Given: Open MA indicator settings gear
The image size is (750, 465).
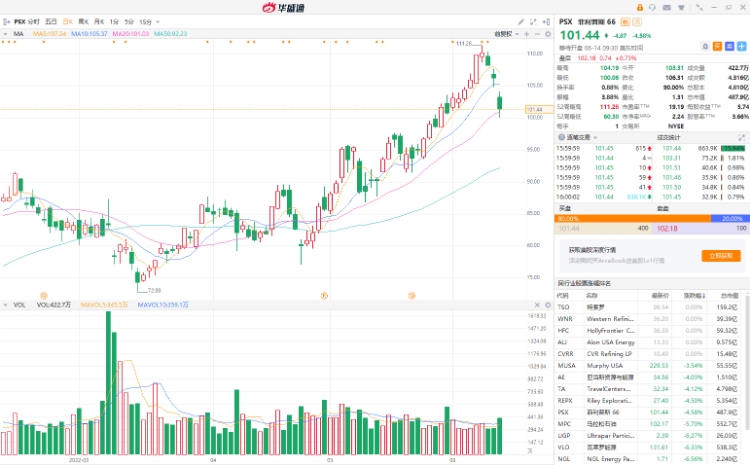Looking at the screenshot, I should point(548,34).
